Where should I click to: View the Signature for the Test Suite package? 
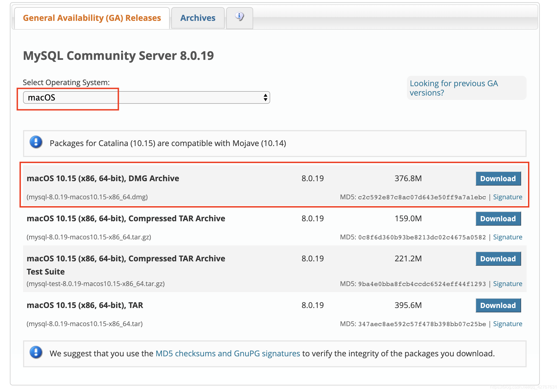(x=507, y=284)
